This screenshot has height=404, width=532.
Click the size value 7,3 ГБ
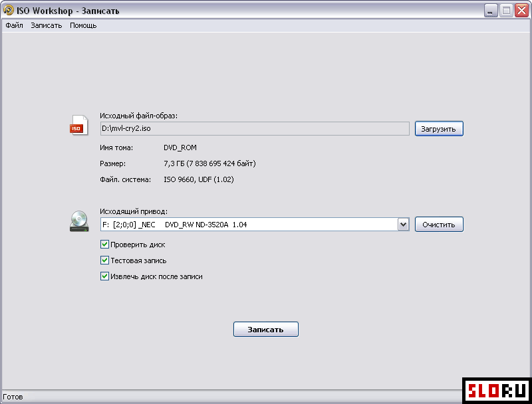(x=209, y=163)
